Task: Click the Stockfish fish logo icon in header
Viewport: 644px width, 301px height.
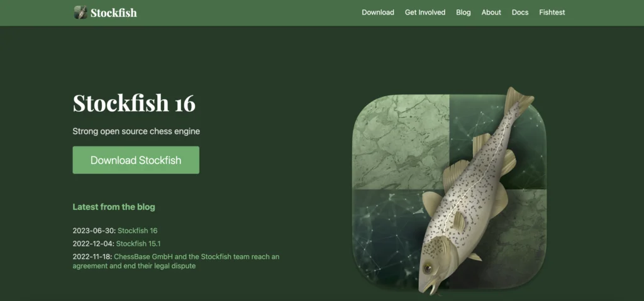Action: pyautogui.click(x=80, y=13)
